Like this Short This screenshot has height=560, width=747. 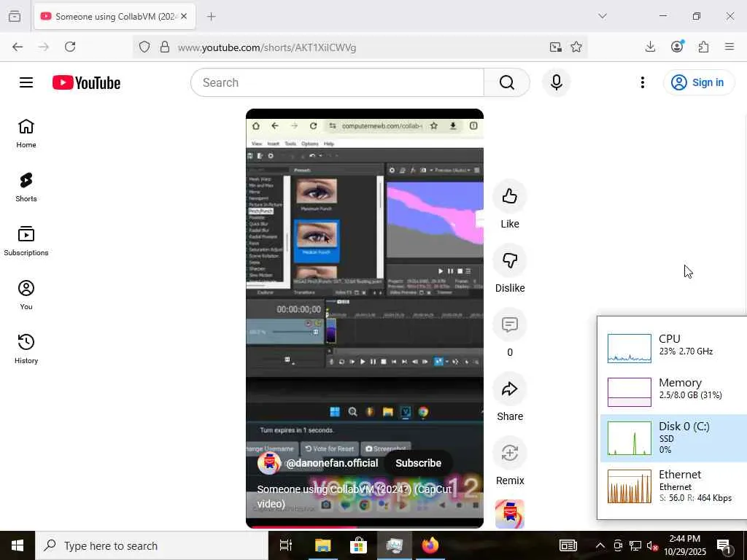point(510,196)
